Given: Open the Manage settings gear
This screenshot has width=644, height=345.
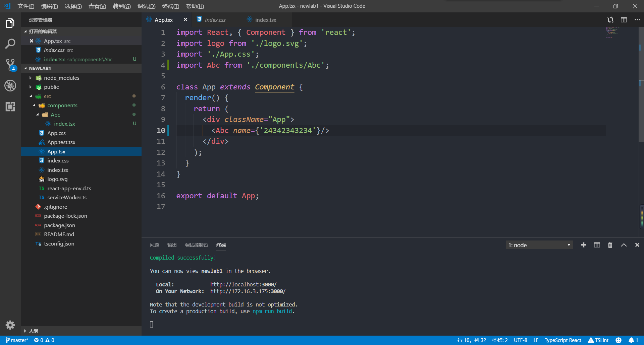Looking at the screenshot, I should click(10, 325).
